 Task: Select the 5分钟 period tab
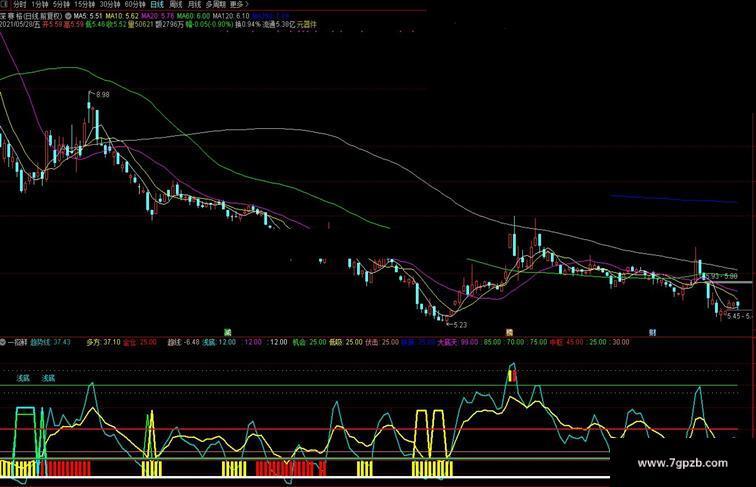point(61,4)
